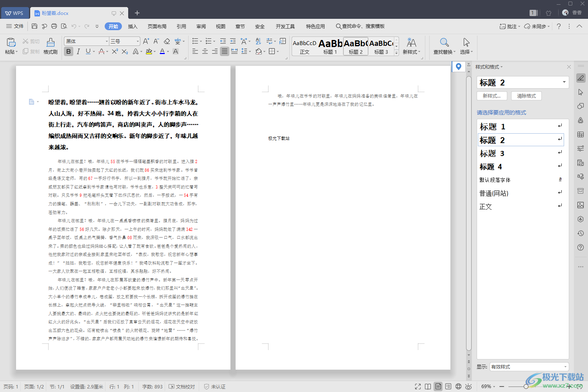The height and width of the screenshot is (392, 588).
Task: Apply subscript formatting
Action: pyautogui.click(x=125, y=51)
